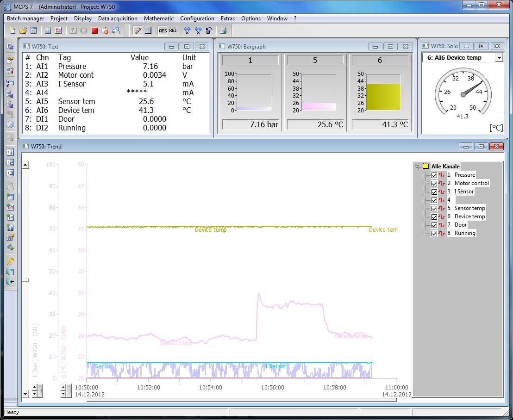Open the Data acquisition menu
The height and width of the screenshot is (420, 513).
118,19
